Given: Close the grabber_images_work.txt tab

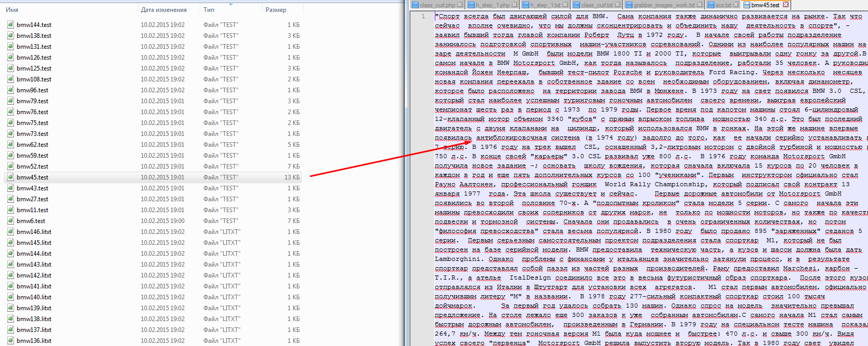Looking at the screenshot, I should click(699, 5).
